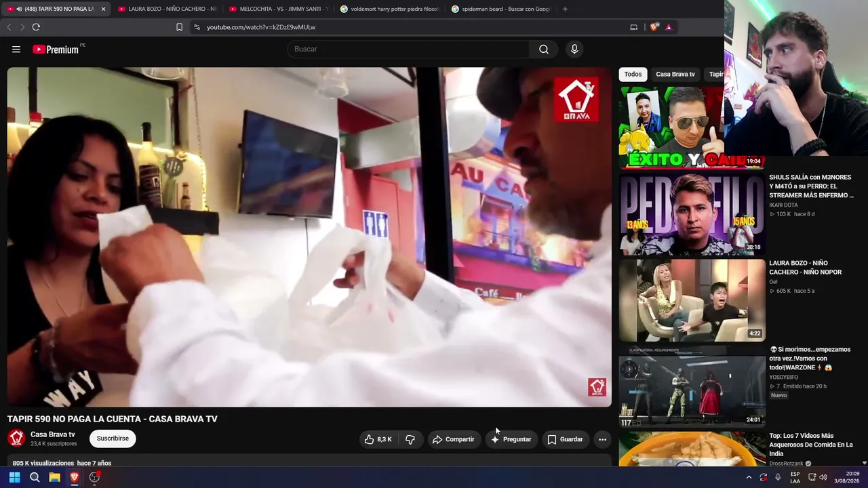This screenshot has width=868, height=488.
Task: Open Top: Los 7 Videos Más Asquerosos title
Action: (811, 445)
